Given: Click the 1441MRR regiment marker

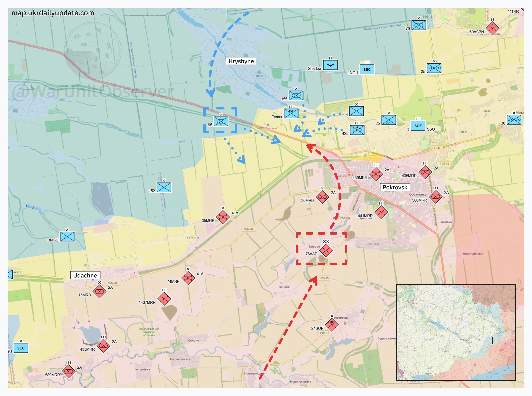Looking at the screenshot, I should (x=381, y=212).
